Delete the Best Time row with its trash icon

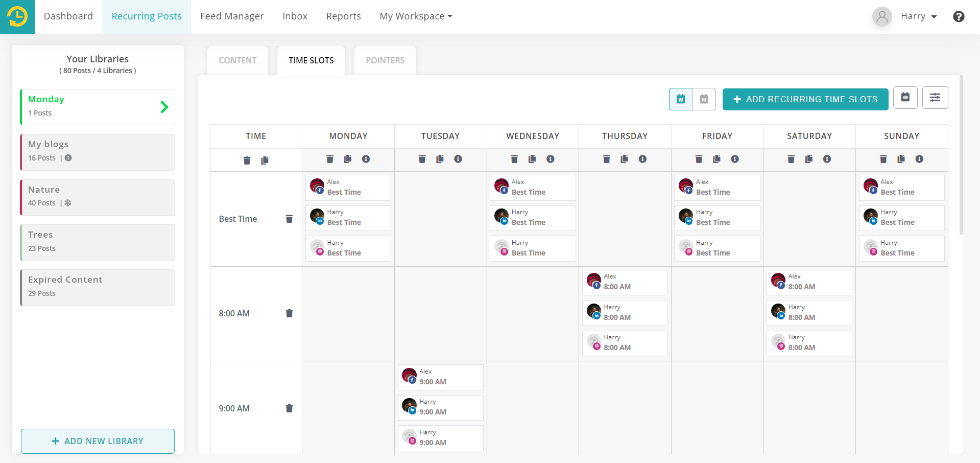(x=289, y=219)
